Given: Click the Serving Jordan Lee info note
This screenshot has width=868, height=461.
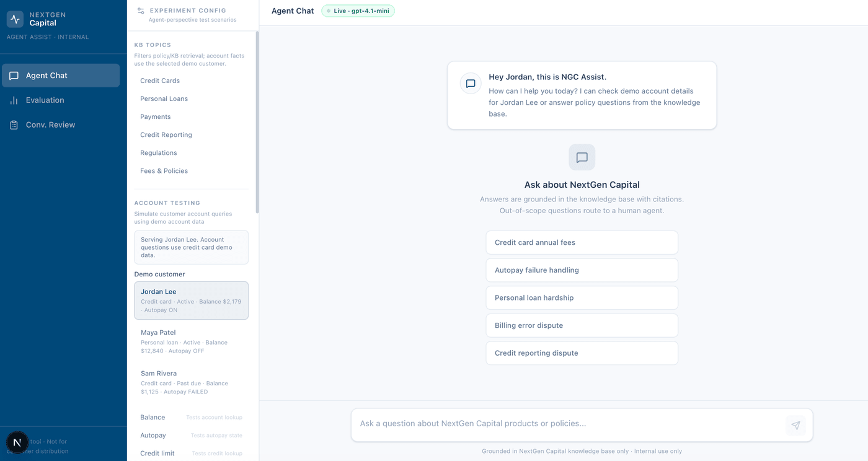Looking at the screenshot, I should 191,247.
